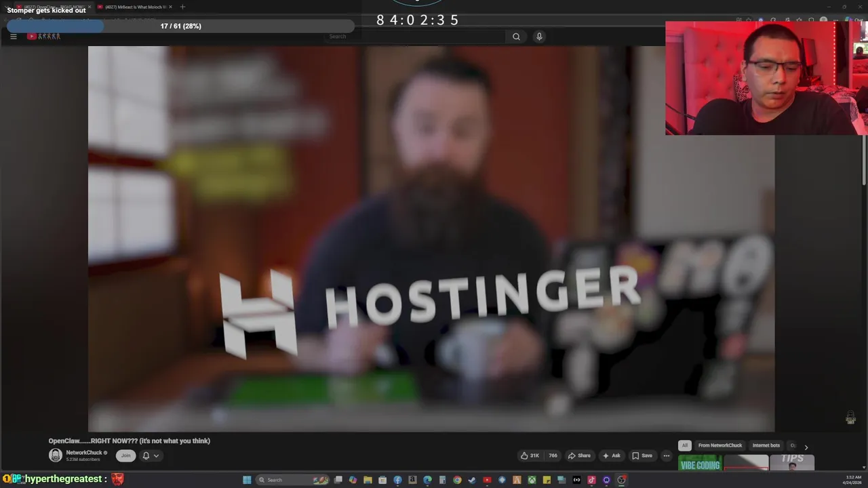Click the YouTube magnifier search button
This screenshot has height=488, width=868.
click(516, 37)
